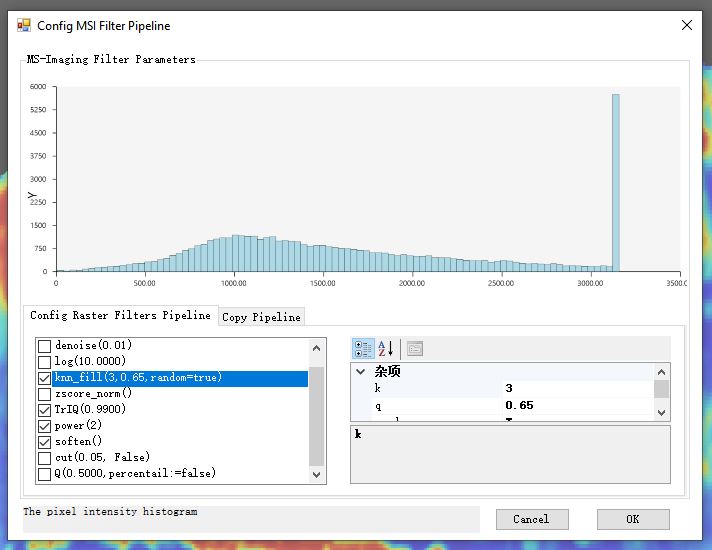Switch to Copy Pipeline tab

coord(261,317)
